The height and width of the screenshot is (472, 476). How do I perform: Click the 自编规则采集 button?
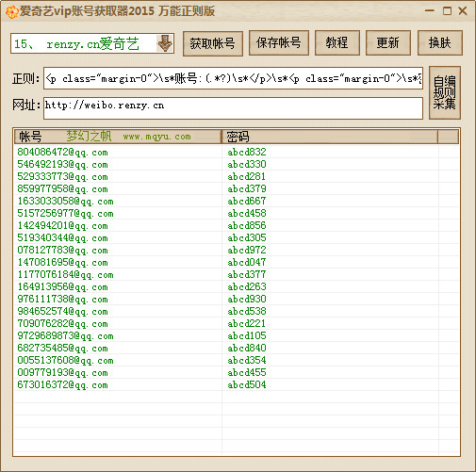pyautogui.click(x=445, y=93)
